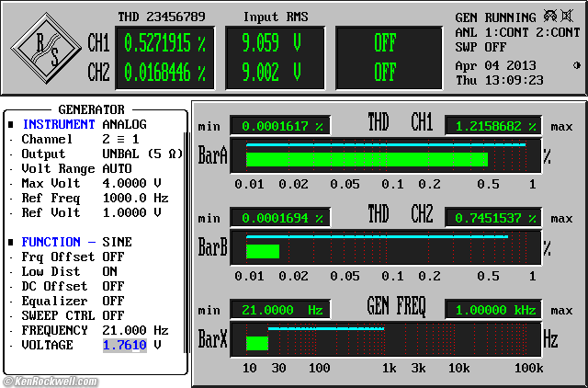Toggle the DC Offset OFF setting
The height and width of the screenshot is (388, 588).
point(114,286)
